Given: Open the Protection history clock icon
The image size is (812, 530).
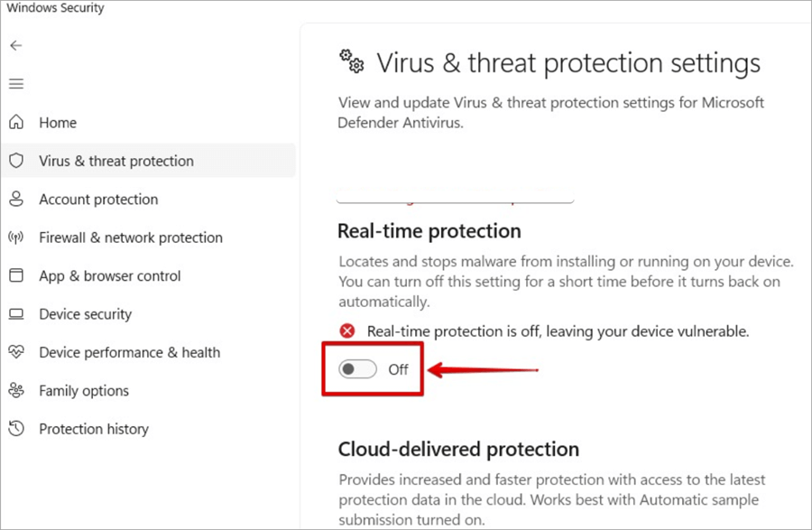Looking at the screenshot, I should (18, 429).
